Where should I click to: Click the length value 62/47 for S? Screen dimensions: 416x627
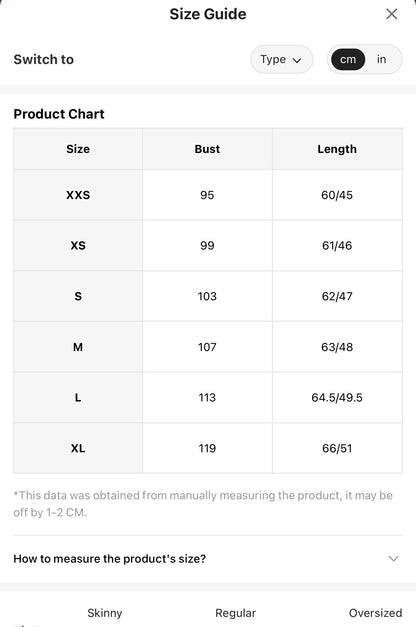coord(337,296)
